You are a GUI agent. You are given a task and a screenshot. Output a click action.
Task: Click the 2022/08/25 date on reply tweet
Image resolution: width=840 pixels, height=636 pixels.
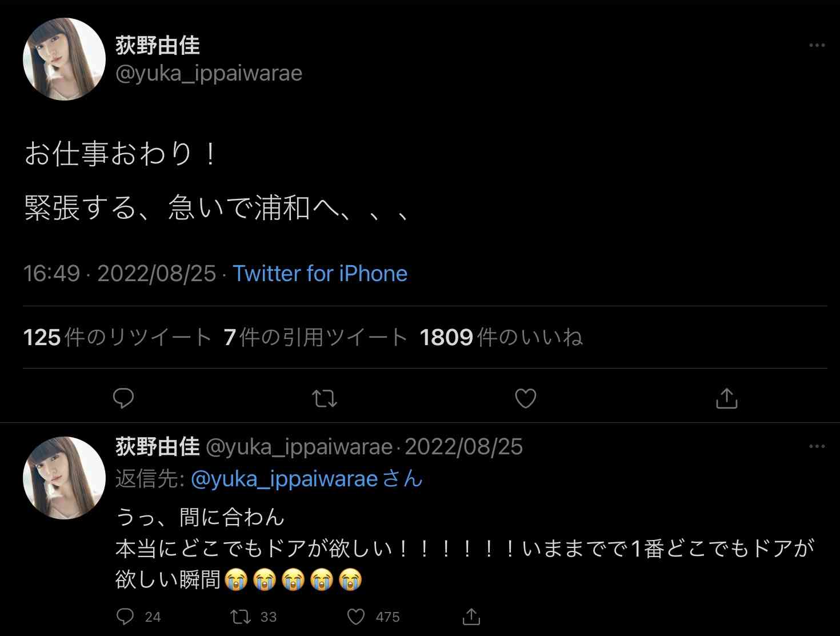tap(464, 447)
